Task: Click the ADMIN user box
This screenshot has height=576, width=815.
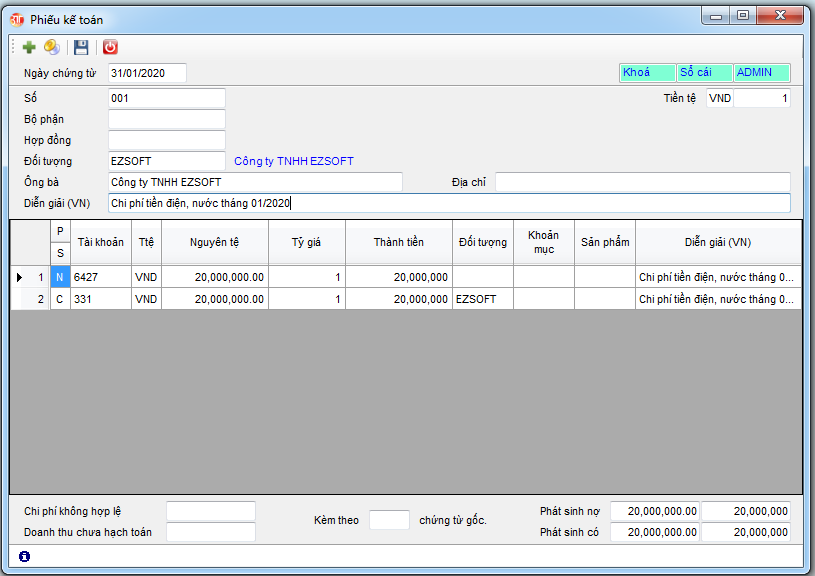Action: coord(762,73)
